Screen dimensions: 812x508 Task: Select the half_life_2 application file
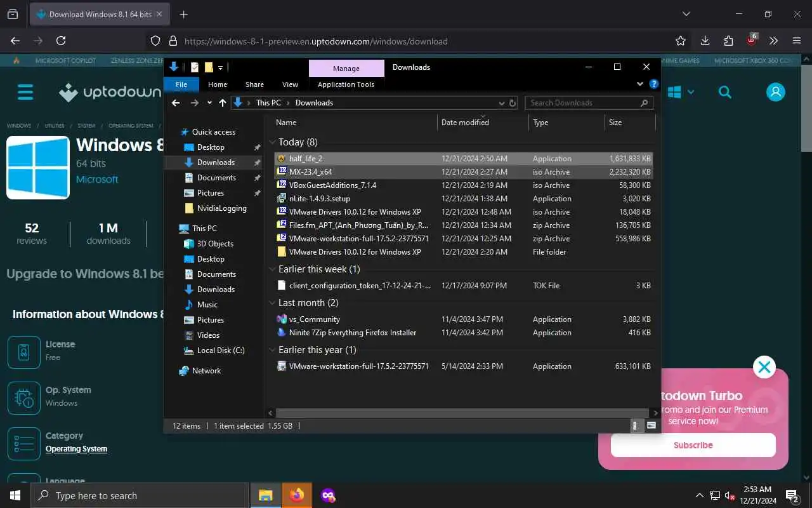coord(463,158)
